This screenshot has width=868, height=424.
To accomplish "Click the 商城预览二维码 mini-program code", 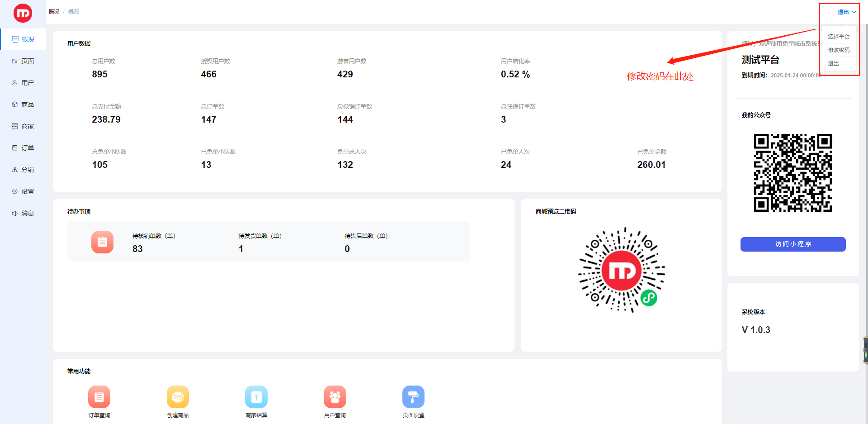I will click(x=622, y=270).
